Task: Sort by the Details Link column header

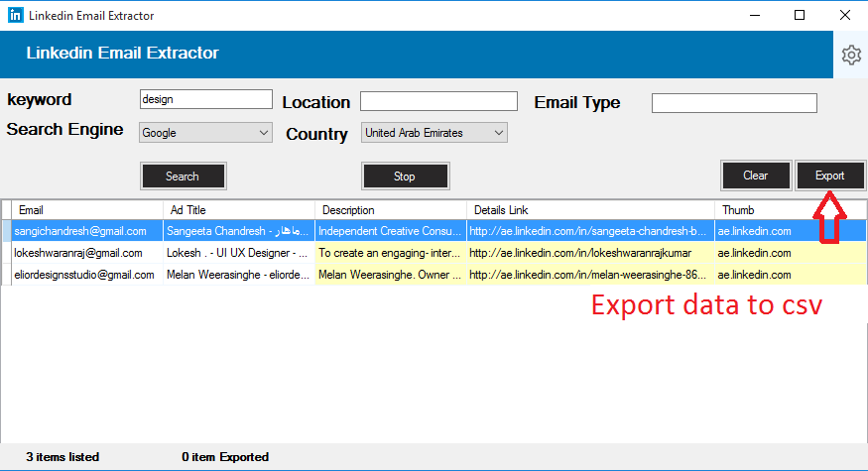Action: pos(590,210)
